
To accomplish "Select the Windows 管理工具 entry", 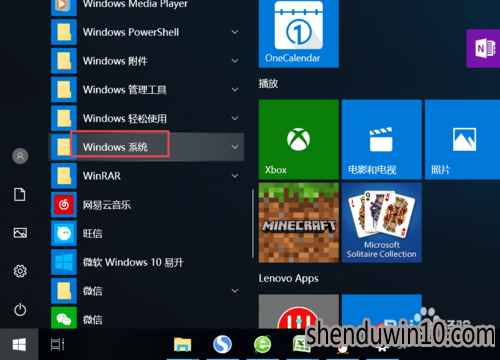I will tap(147, 89).
